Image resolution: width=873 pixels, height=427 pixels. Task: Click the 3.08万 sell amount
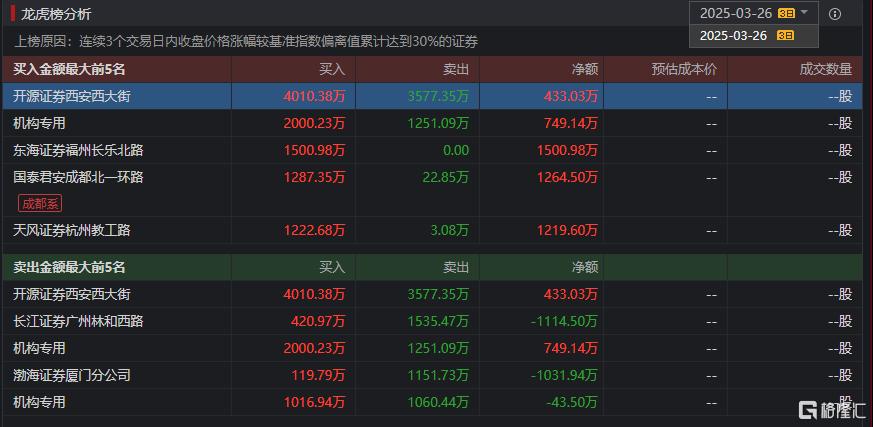[450, 230]
